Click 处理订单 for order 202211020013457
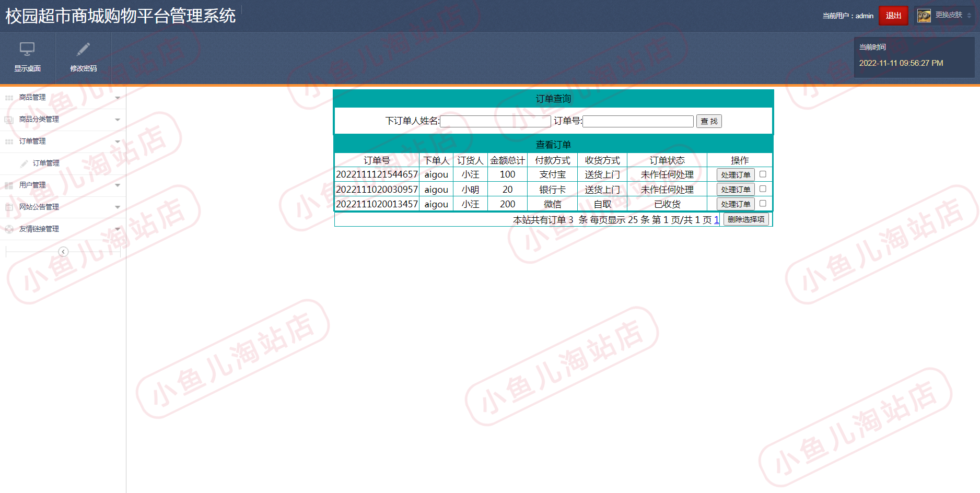Viewport: 980px width, 493px height. click(736, 204)
